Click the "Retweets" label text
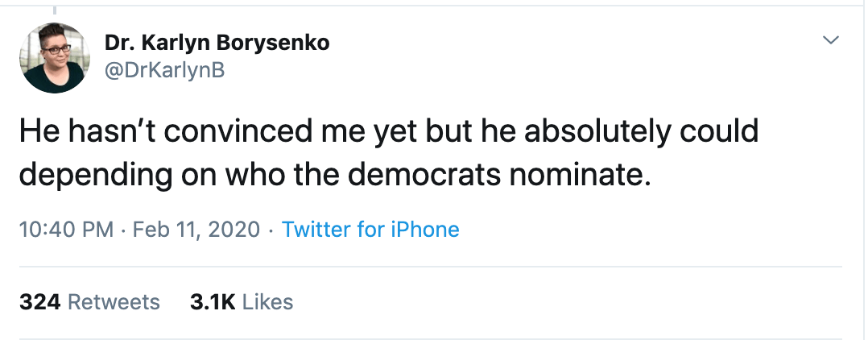This screenshot has width=868, height=340. pyautogui.click(x=114, y=302)
